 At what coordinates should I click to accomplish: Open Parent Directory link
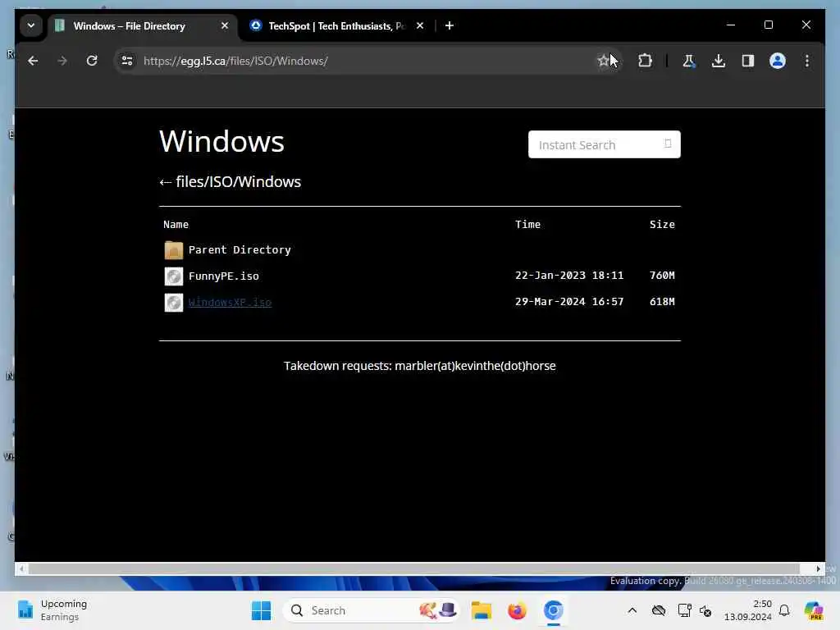(x=240, y=250)
